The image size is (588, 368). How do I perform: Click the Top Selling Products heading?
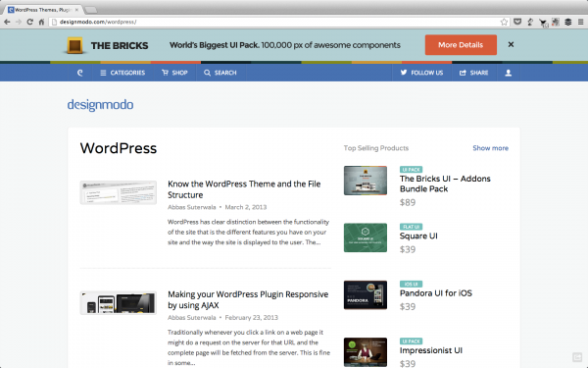point(376,148)
